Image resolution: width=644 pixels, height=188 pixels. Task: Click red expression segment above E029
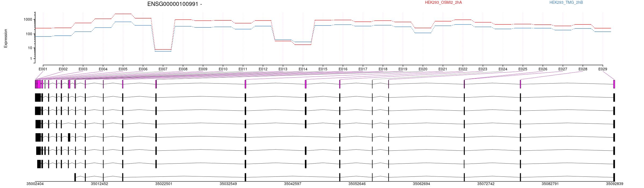click(603, 28)
